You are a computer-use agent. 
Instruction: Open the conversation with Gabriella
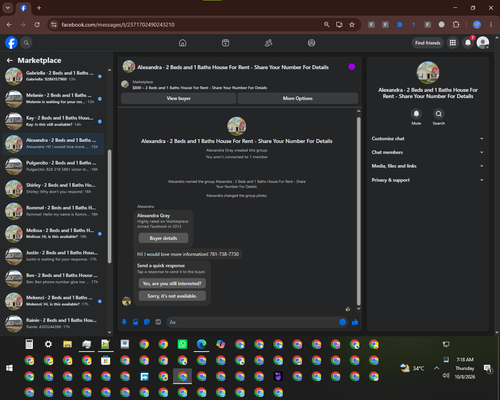click(x=53, y=76)
